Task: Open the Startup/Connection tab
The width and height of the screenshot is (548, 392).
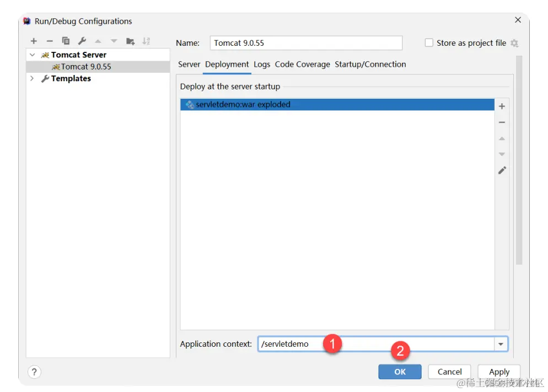Action: [370, 65]
